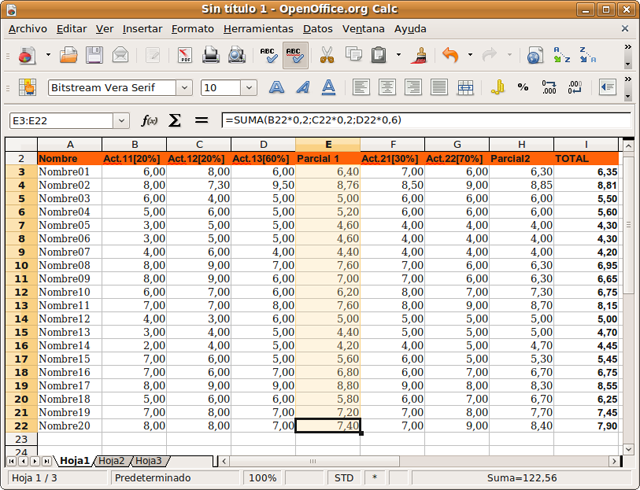Toggle Bold text formatting
This screenshot has width=640, height=490.
click(275, 88)
